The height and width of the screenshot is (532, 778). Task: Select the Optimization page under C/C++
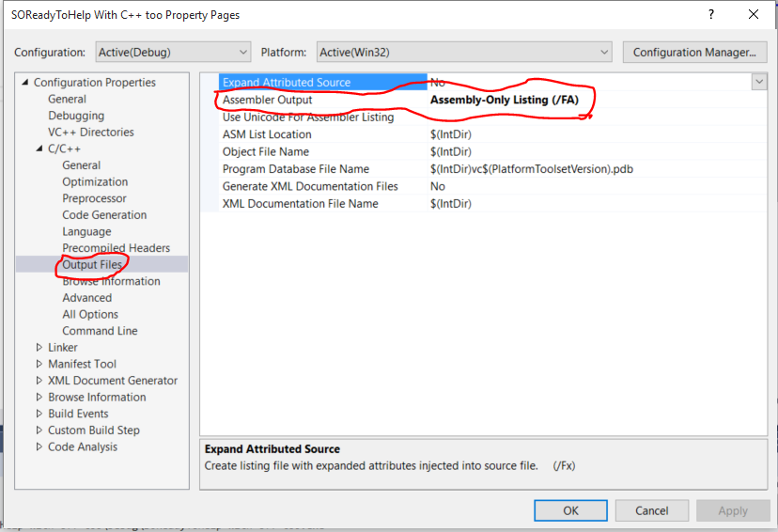pyautogui.click(x=95, y=181)
